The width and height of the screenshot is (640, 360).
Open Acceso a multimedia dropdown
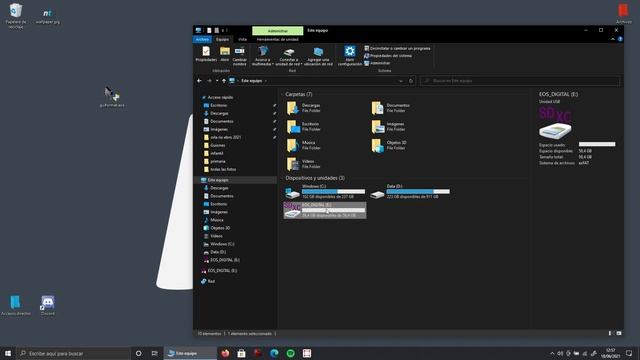click(x=263, y=56)
